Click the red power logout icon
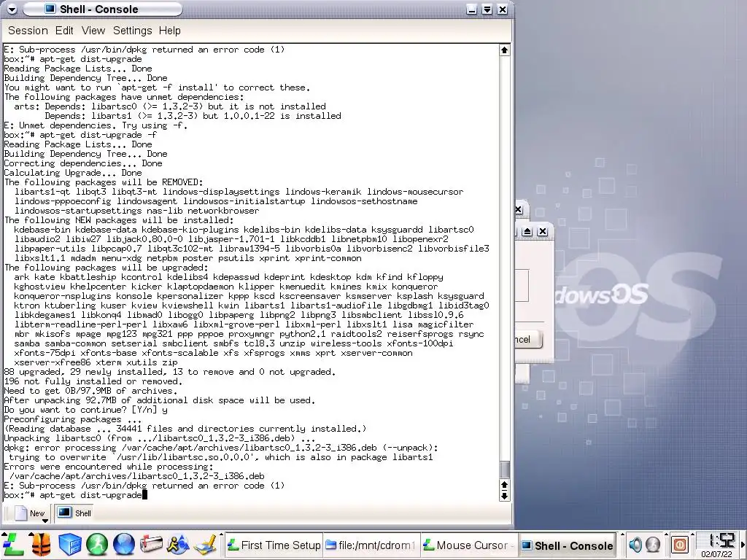Screen dimensions: 747x560 (x=680, y=544)
